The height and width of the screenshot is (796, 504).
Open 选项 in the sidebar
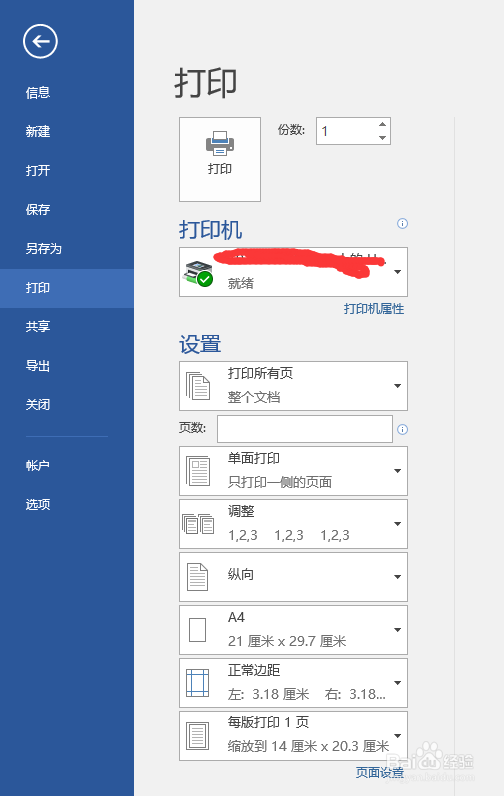coord(38,504)
